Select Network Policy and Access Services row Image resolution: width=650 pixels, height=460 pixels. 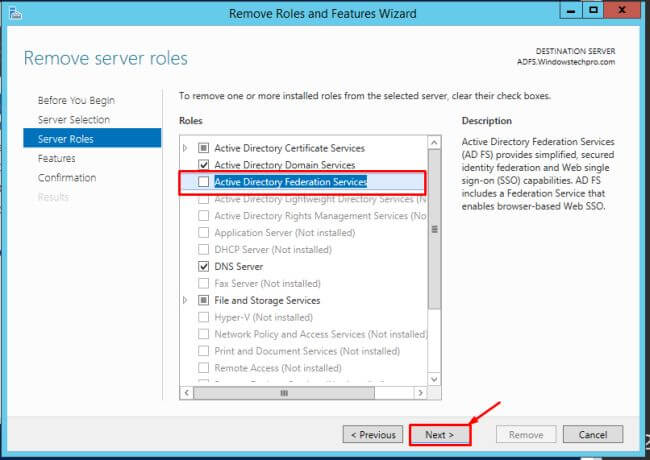321,334
